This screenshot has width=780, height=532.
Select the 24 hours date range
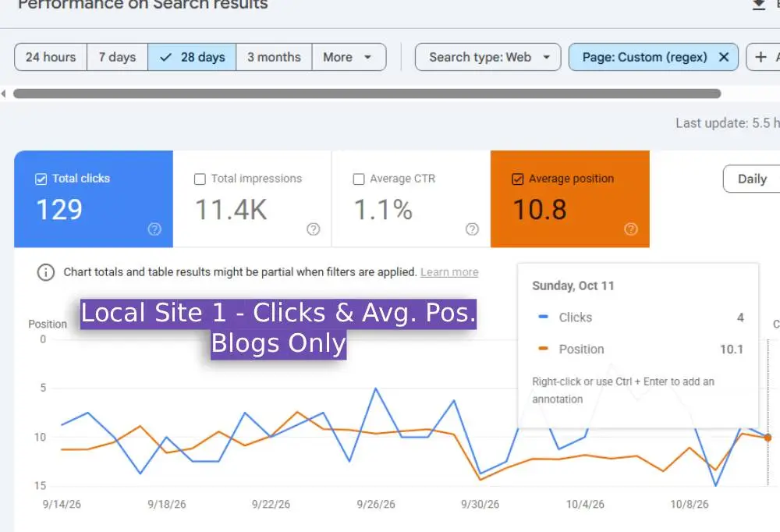(51, 57)
